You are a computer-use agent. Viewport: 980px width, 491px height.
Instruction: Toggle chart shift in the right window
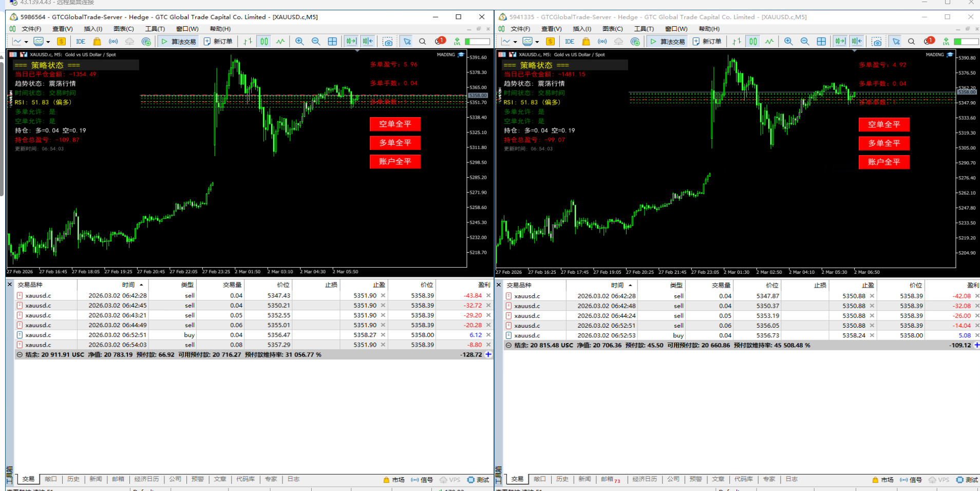857,42
